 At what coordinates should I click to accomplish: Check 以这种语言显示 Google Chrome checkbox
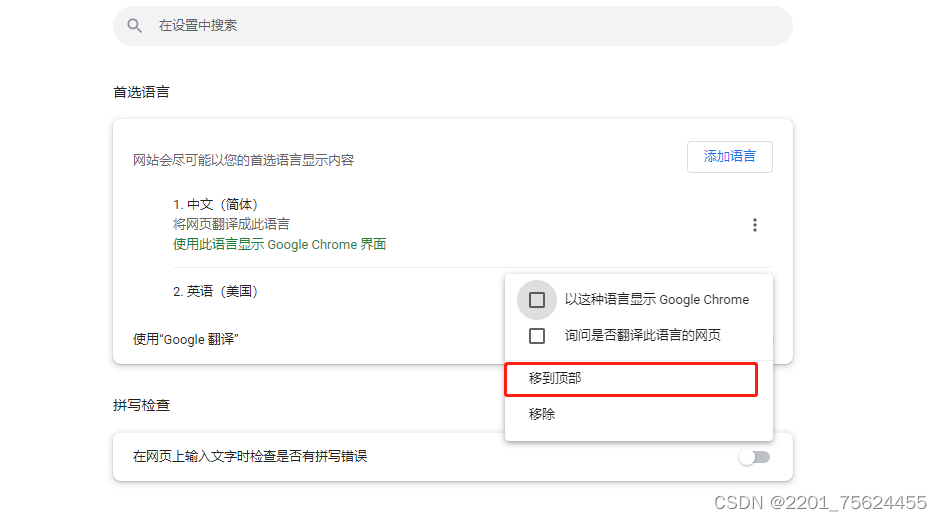537,300
